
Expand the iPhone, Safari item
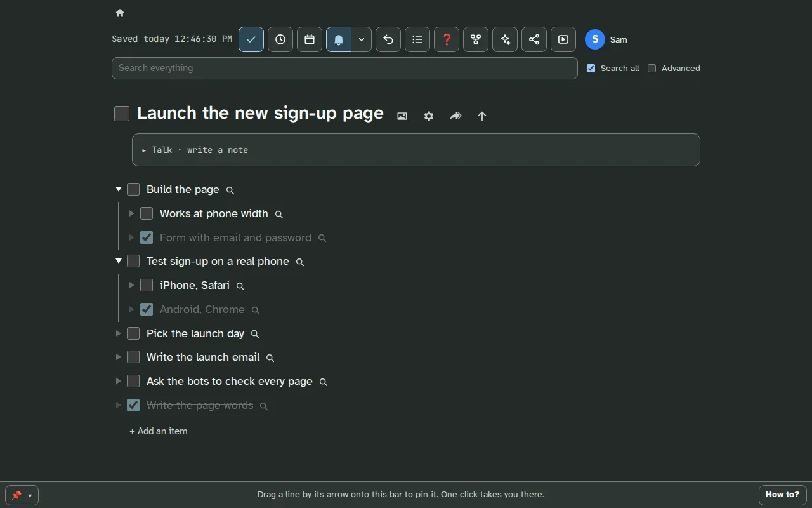[131, 285]
